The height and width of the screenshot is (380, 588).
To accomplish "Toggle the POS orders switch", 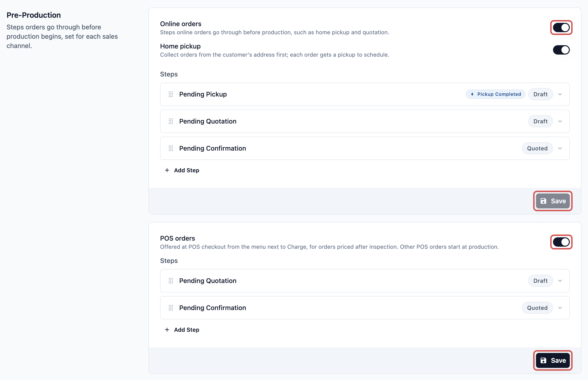I will coord(561,242).
